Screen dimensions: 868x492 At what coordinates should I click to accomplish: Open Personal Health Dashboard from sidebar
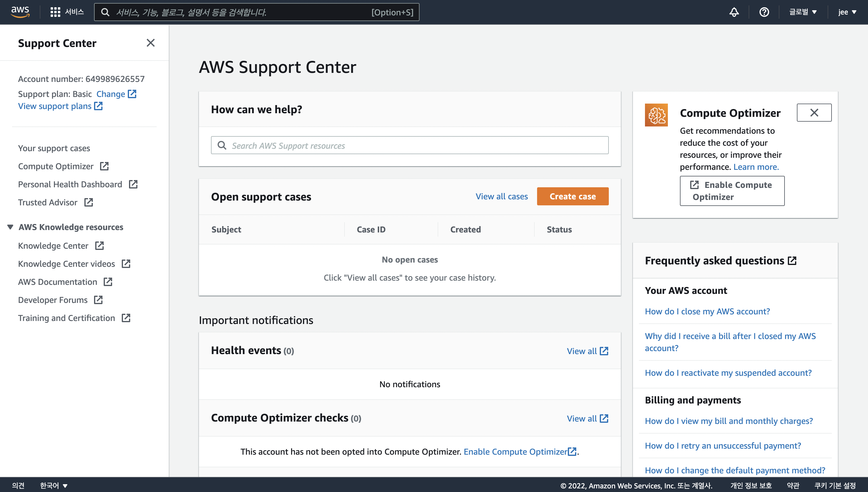70,184
